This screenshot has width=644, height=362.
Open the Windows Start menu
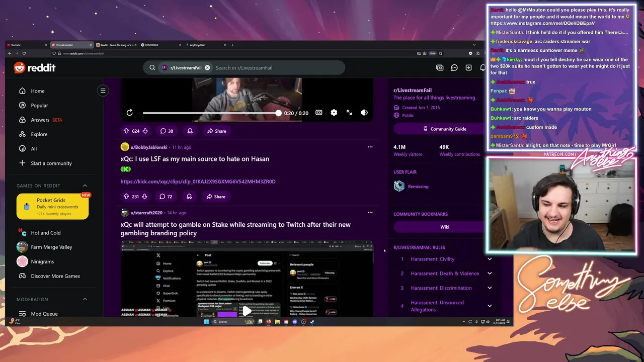[x=206, y=322]
